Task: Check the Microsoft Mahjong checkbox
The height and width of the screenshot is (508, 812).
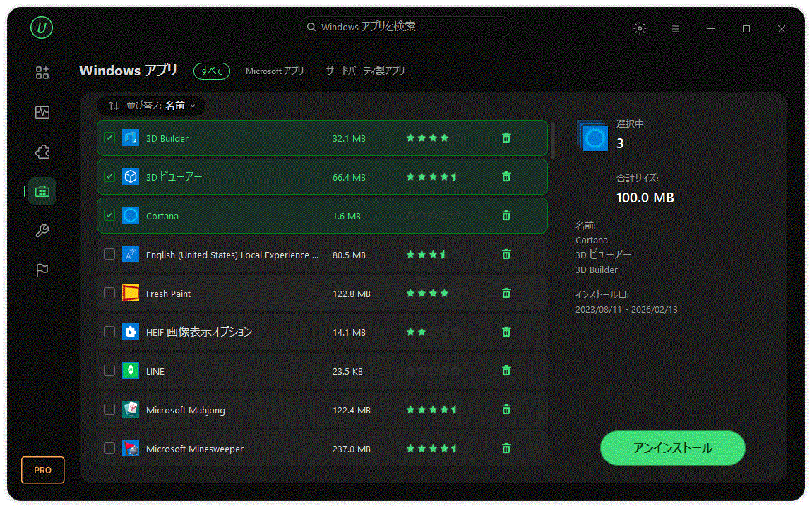Action: 109,409
